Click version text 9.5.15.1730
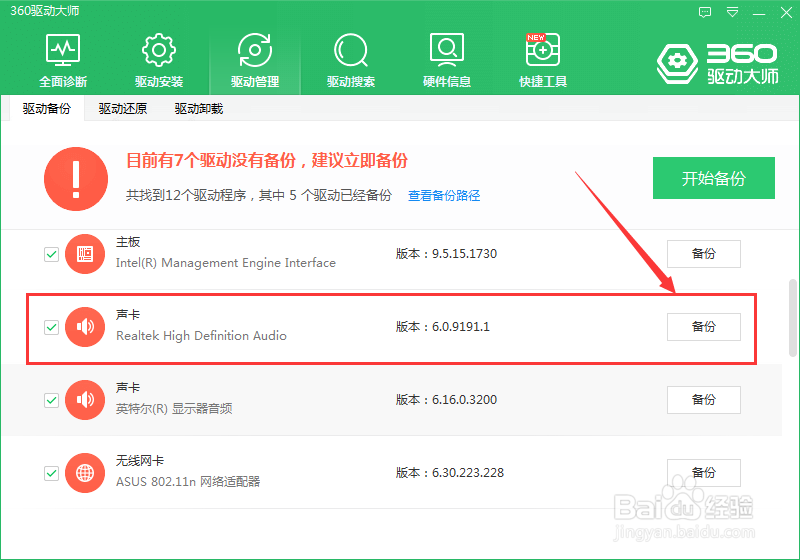 (464, 254)
